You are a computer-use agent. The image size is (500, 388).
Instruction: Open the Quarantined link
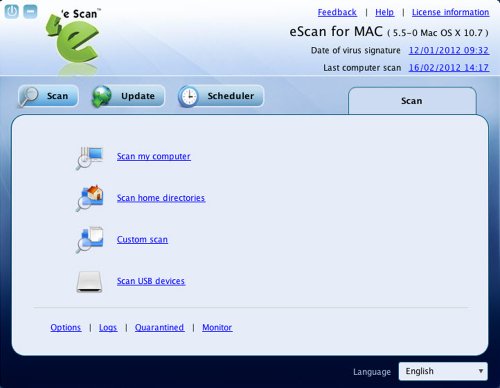coord(159,328)
